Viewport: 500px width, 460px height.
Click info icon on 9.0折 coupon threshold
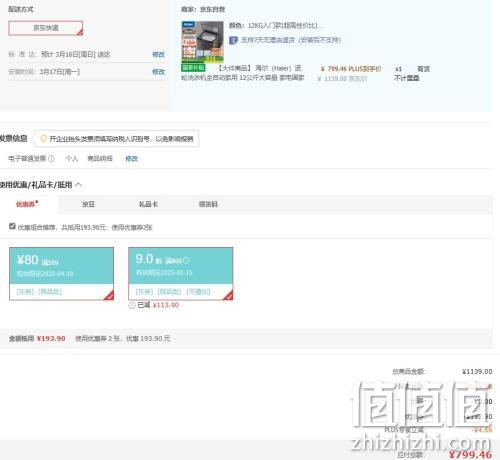(x=186, y=260)
